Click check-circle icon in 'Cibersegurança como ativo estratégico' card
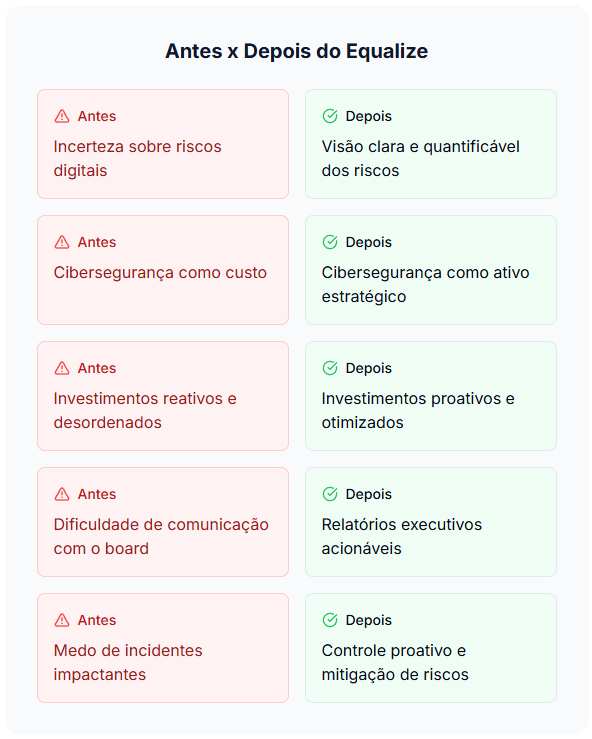 330,242
